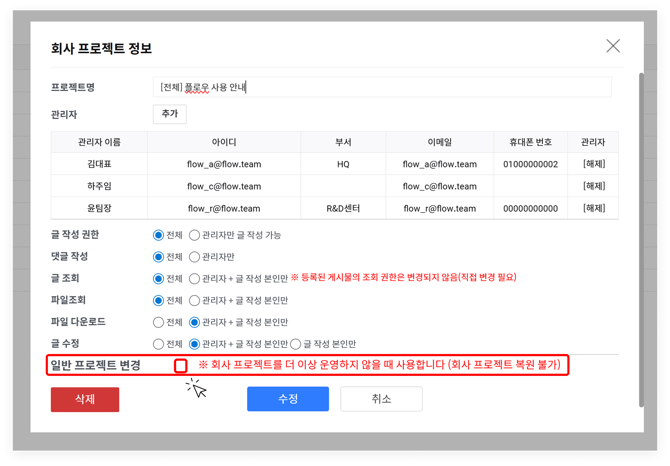
Task: Choose 글 작성 본인만 for 글 수정
Action: [x=296, y=344]
